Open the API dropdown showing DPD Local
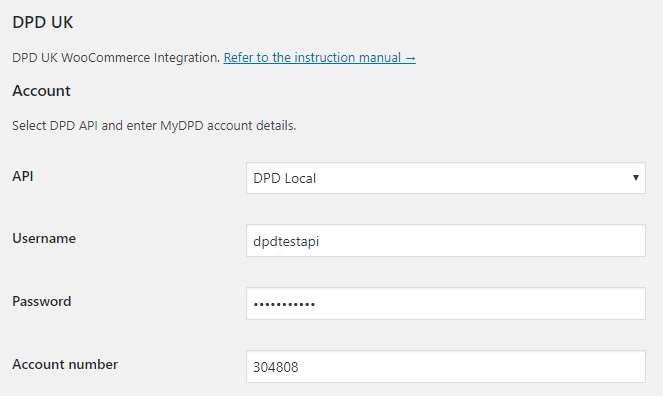Image resolution: width=663 pixels, height=396 pixels. coord(446,178)
